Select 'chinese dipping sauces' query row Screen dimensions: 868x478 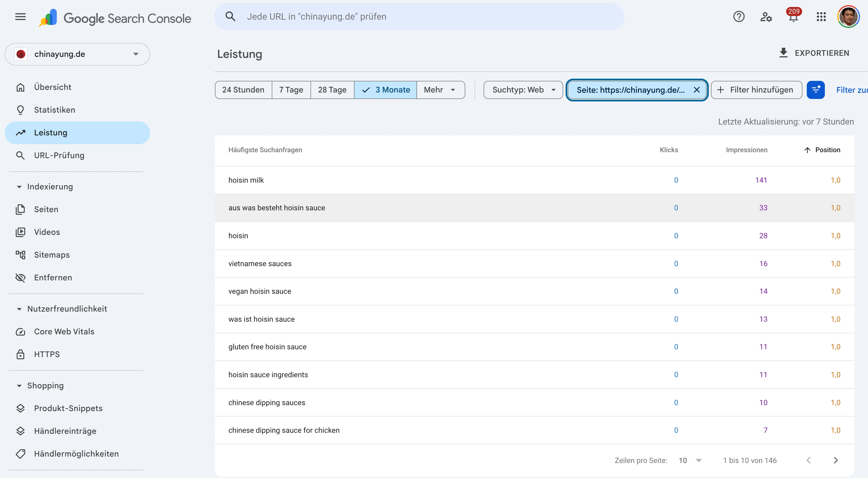point(534,403)
